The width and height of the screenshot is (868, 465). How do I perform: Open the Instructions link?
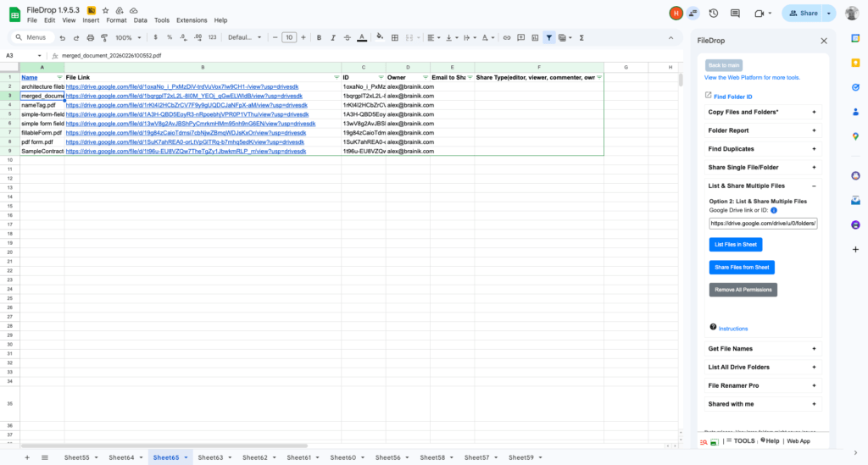point(733,329)
